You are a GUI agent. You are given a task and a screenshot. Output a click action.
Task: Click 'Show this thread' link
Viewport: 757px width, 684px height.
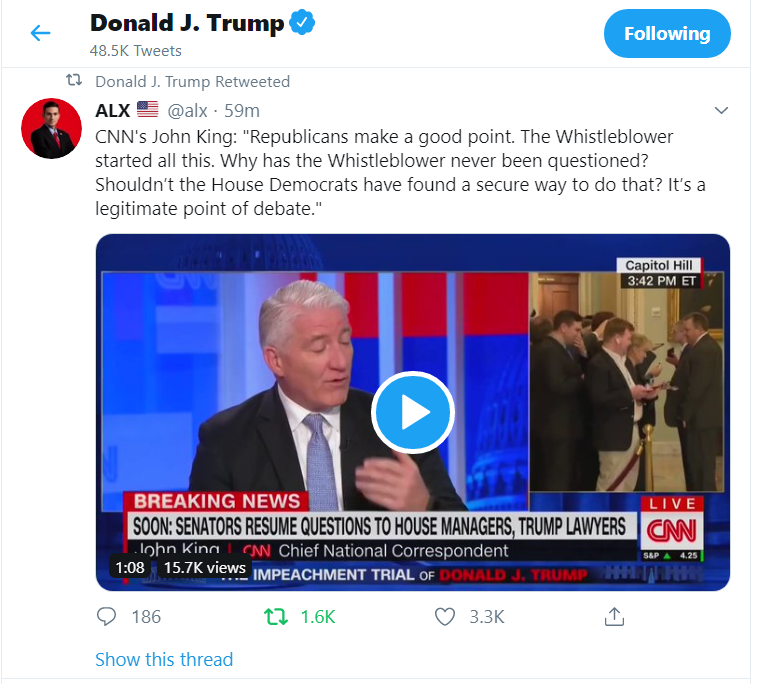click(x=164, y=659)
